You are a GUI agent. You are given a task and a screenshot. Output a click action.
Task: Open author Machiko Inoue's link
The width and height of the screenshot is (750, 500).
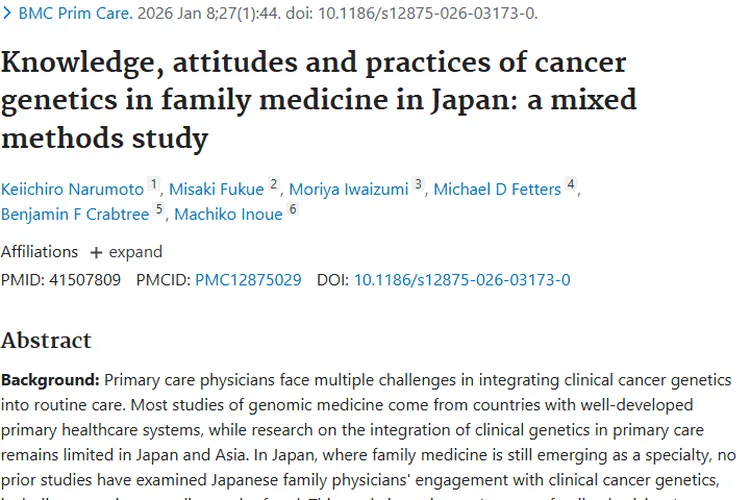click(x=228, y=214)
